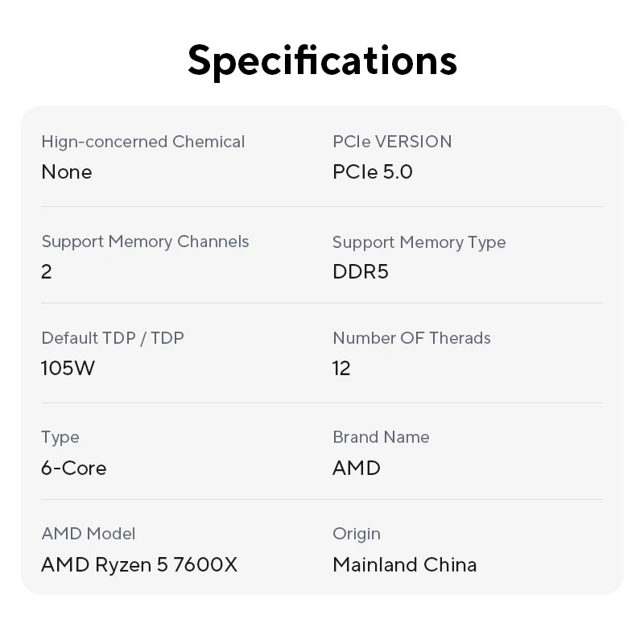644x644 pixels.
Task: Select the Brand Name label
Action: [x=381, y=437]
